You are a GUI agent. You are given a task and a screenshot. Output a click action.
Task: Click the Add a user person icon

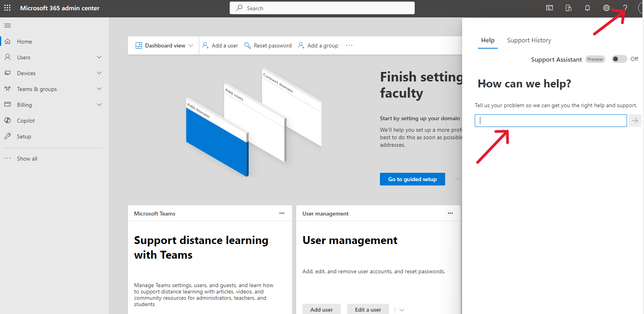(x=206, y=45)
